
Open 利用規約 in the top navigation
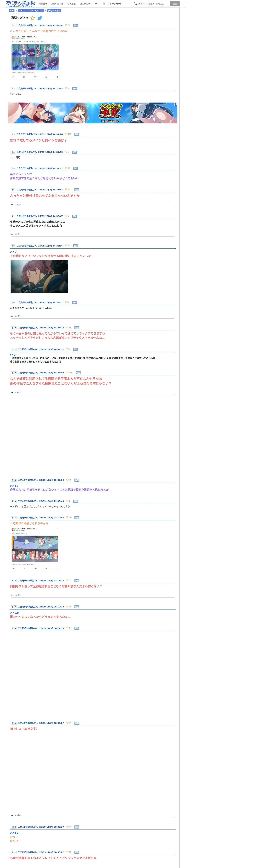43,4
